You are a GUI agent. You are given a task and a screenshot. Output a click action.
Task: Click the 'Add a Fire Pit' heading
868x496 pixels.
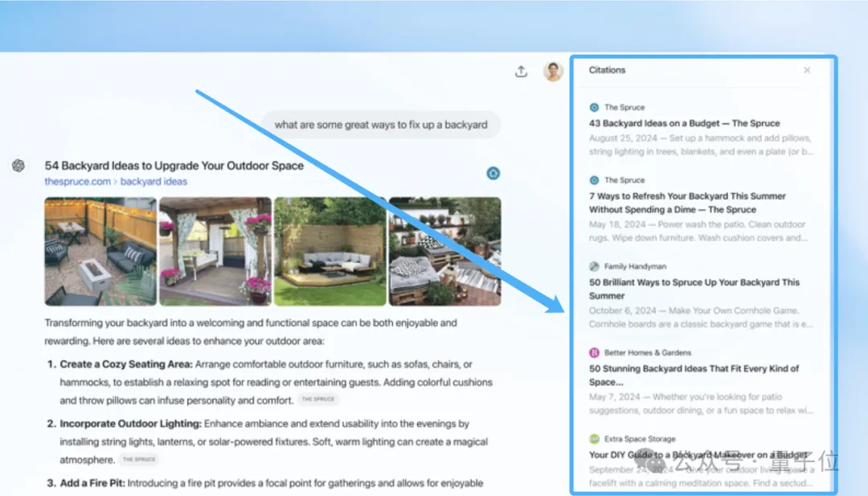(x=92, y=483)
